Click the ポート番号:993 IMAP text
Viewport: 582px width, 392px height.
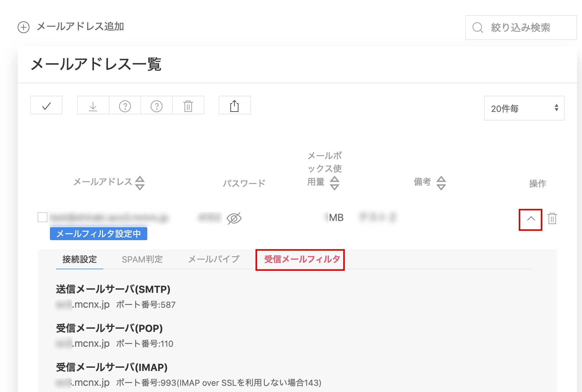pos(219,383)
